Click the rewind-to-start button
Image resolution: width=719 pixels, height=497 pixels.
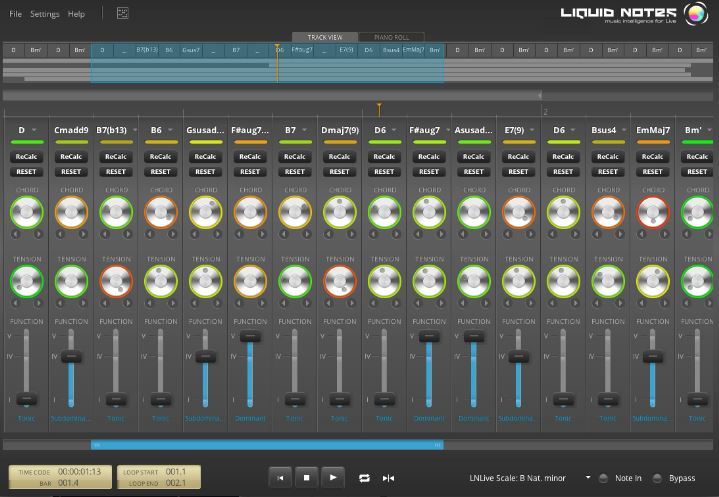281,478
